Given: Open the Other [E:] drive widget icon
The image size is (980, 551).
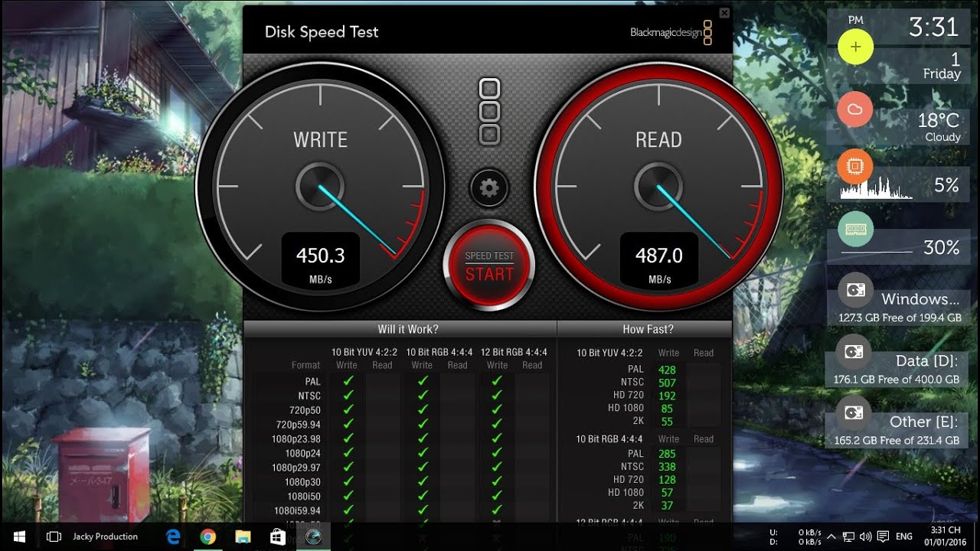Looking at the screenshot, I should click(x=853, y=414).
